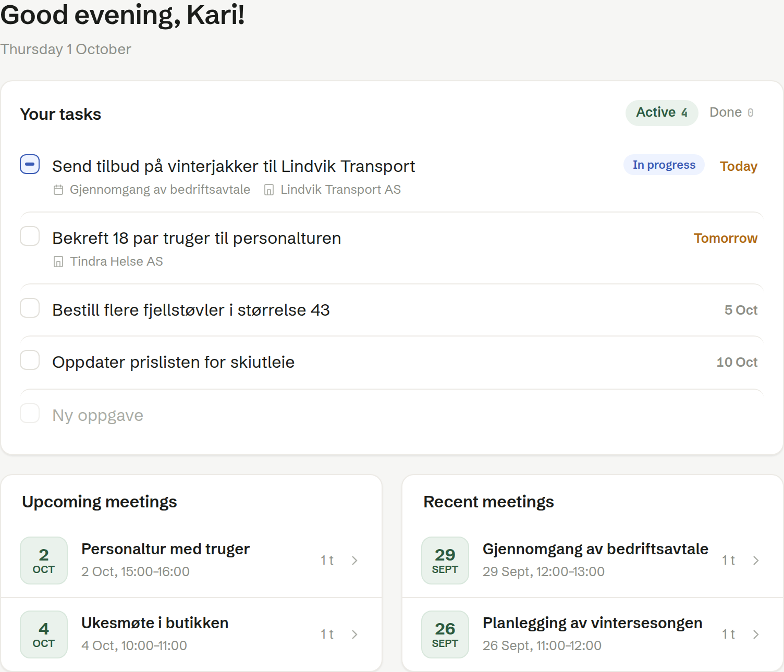Open Gjennomgang av bedriftsavtale recent meeting title
This screenshot has width=784, height=672.
tap(595, 549)
